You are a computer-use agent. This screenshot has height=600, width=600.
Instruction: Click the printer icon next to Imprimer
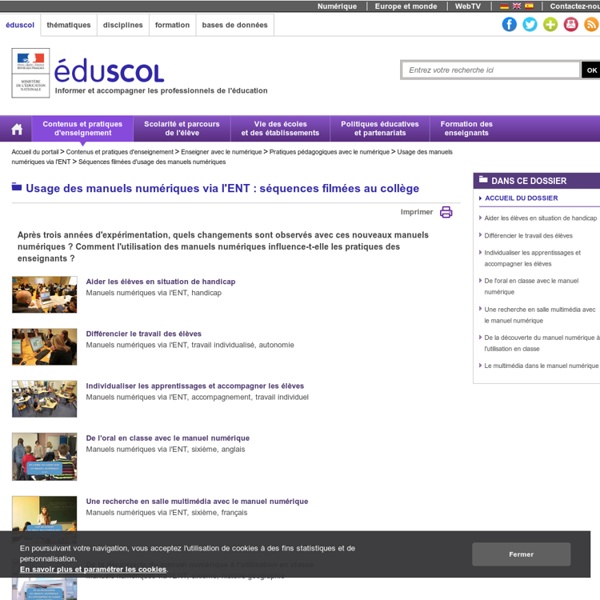coord(446,212)
